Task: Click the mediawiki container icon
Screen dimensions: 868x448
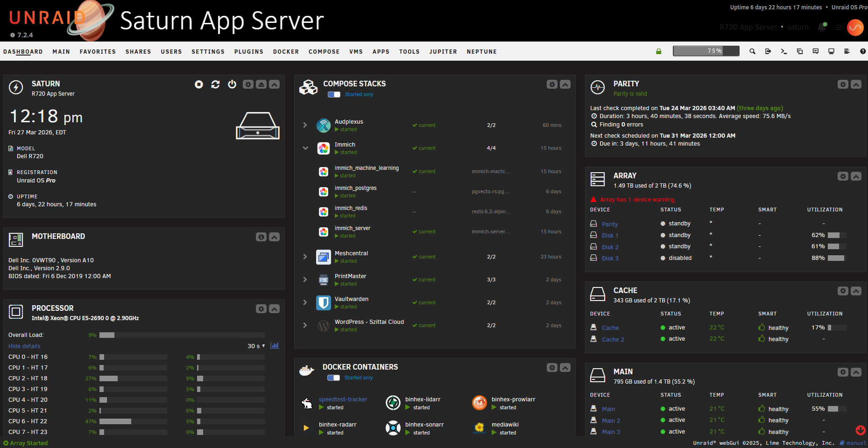Action: tap(480, 428)
